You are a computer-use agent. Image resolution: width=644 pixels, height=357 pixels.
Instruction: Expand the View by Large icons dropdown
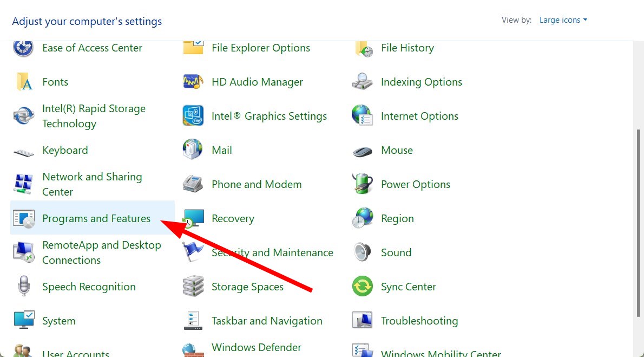(563, 20)
